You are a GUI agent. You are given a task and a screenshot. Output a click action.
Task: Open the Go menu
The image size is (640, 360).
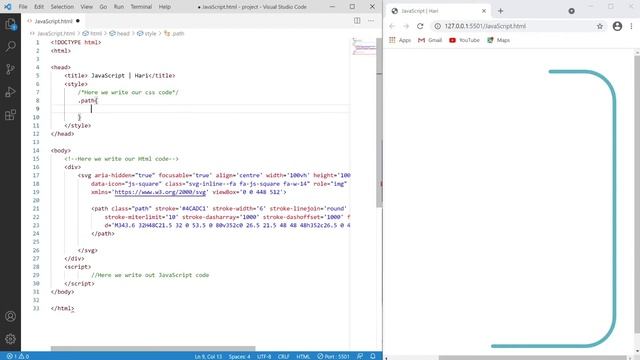103,7
